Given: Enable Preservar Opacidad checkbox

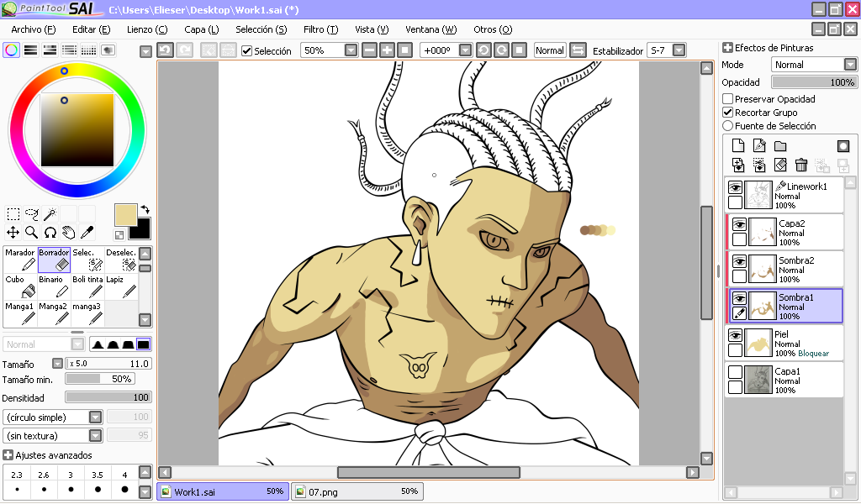Looking at the screenshot, I should (728, 99).
